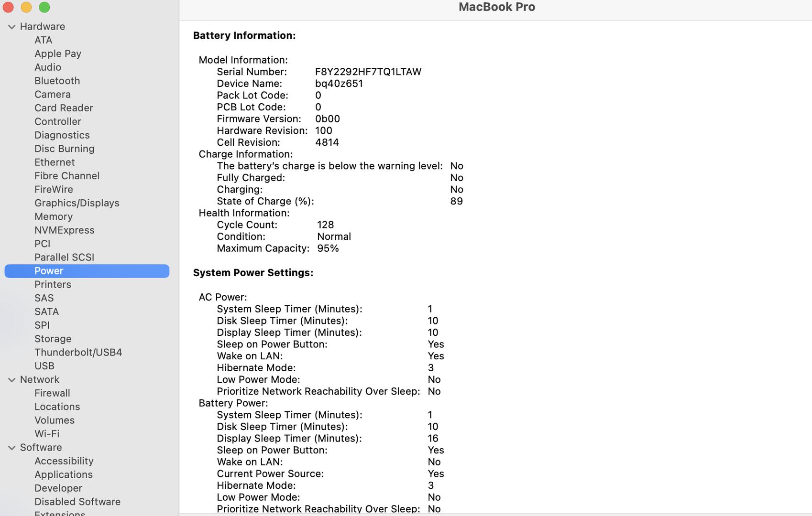View FireWire device information

point(54,190)
